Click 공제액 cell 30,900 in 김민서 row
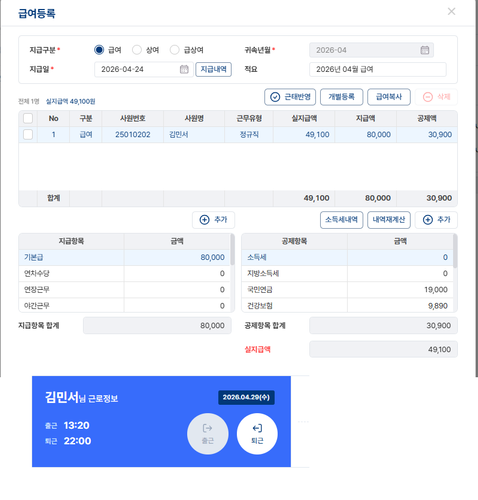478x500 pixels. [427, 135]
